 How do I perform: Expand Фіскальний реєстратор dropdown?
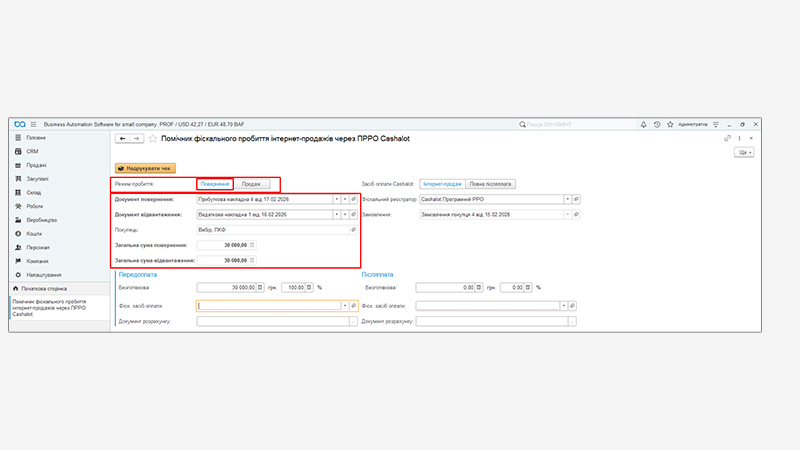(x=568, y=199)
